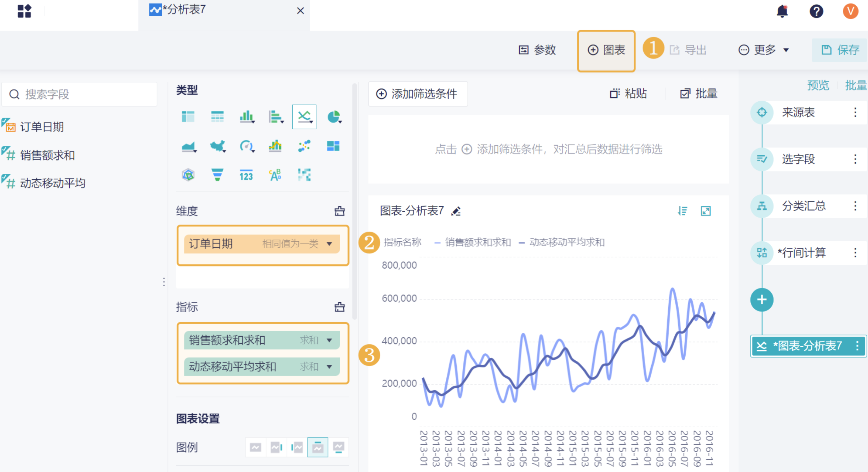868x472 pixels.
Task: Open the help question mark
Action: 816,11
